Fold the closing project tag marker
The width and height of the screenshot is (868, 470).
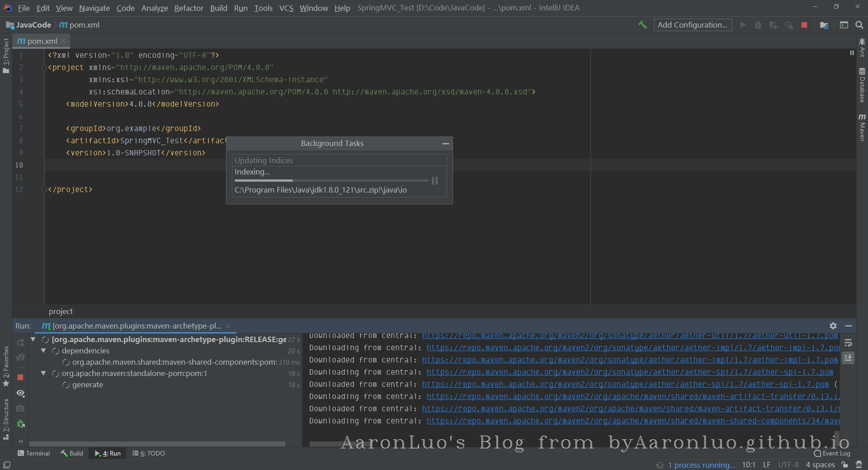click(44, 189)
